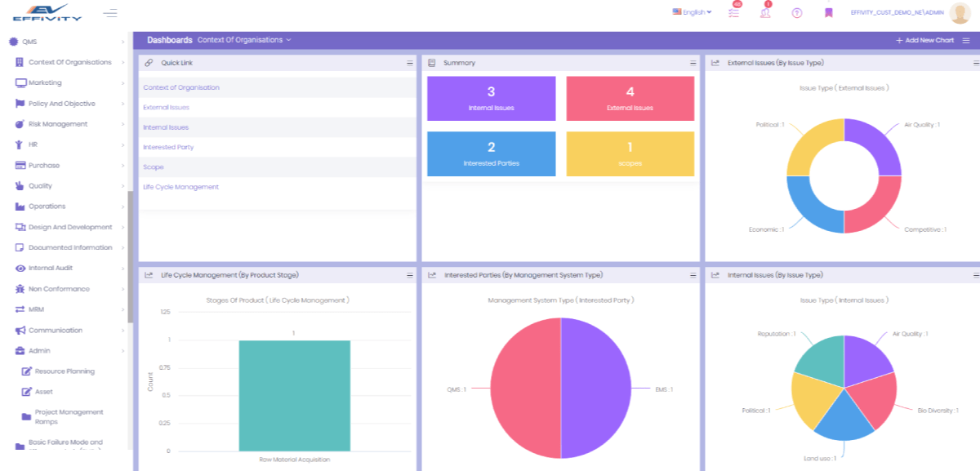Click the admin user avatar
The image size is (980, 471).
pyautogui.click(x=960, y=13)
